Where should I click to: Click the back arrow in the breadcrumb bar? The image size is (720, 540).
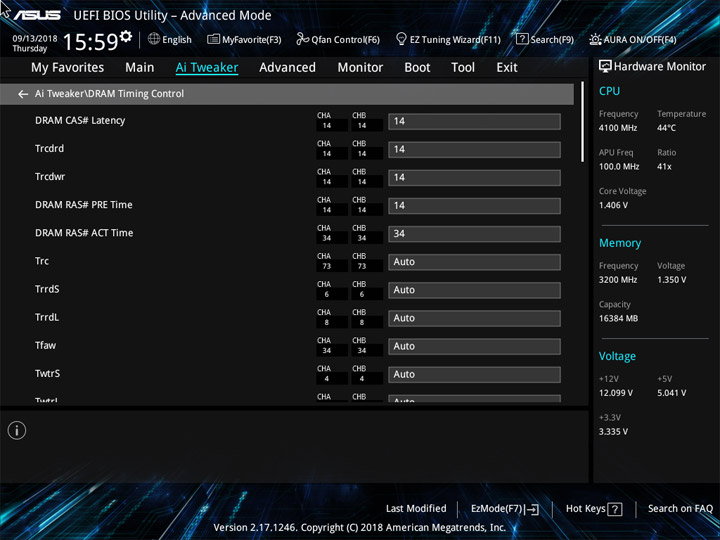click(23, 94)
